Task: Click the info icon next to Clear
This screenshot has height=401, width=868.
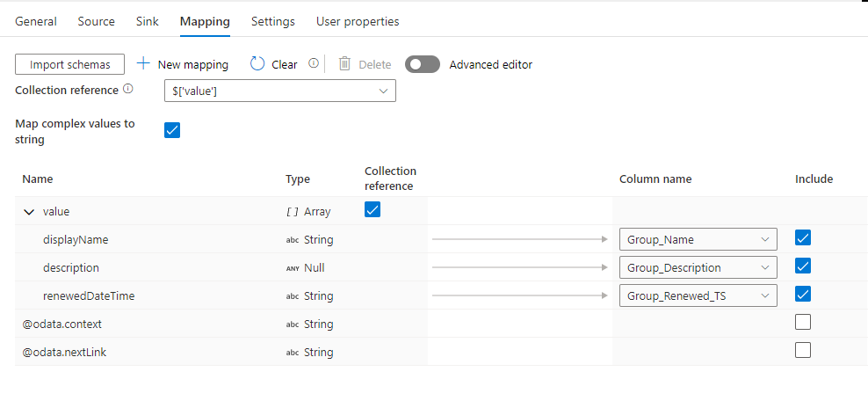Action: [x=314, y=63]
